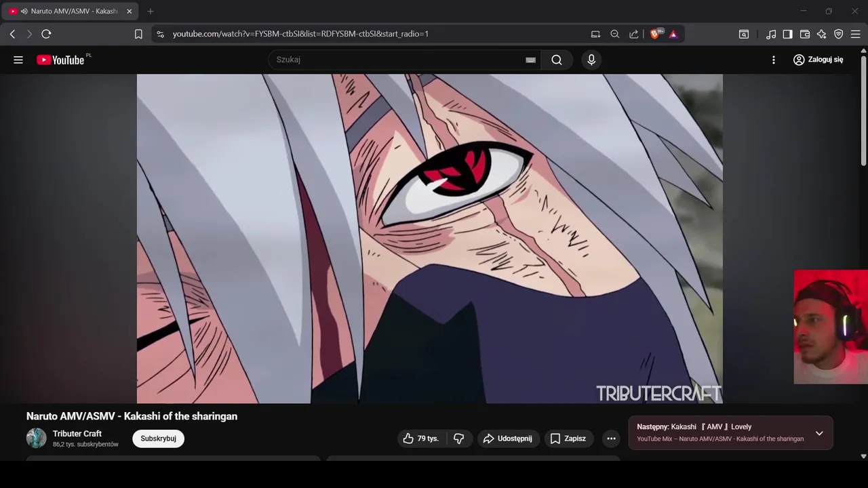
Task: Open the Tributer Craft channel name link
Action: 77,434
